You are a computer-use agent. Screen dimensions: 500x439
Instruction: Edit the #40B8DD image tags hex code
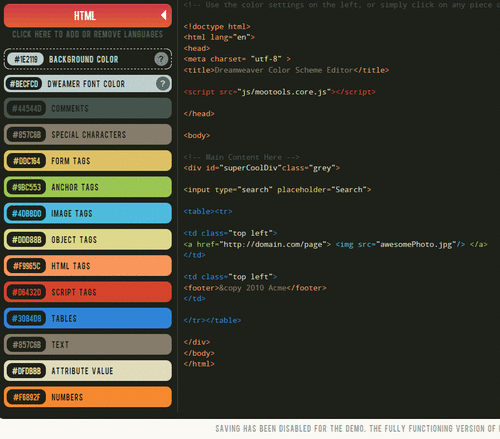pyautogui.click(x=26, y=213)
